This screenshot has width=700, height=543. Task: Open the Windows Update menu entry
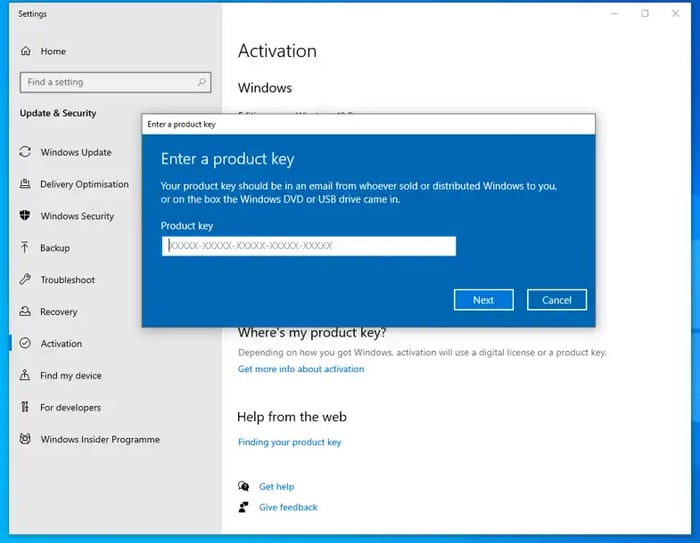coord(76,152)
